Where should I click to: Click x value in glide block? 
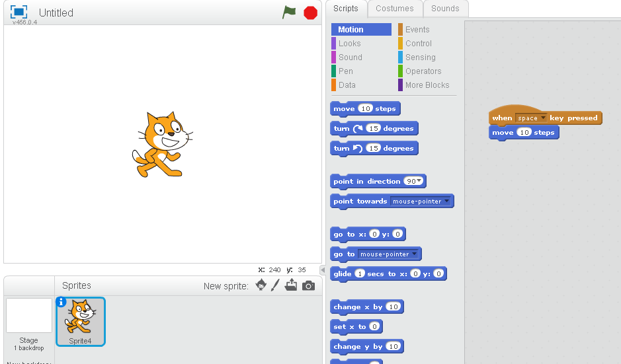coord(415,273)
